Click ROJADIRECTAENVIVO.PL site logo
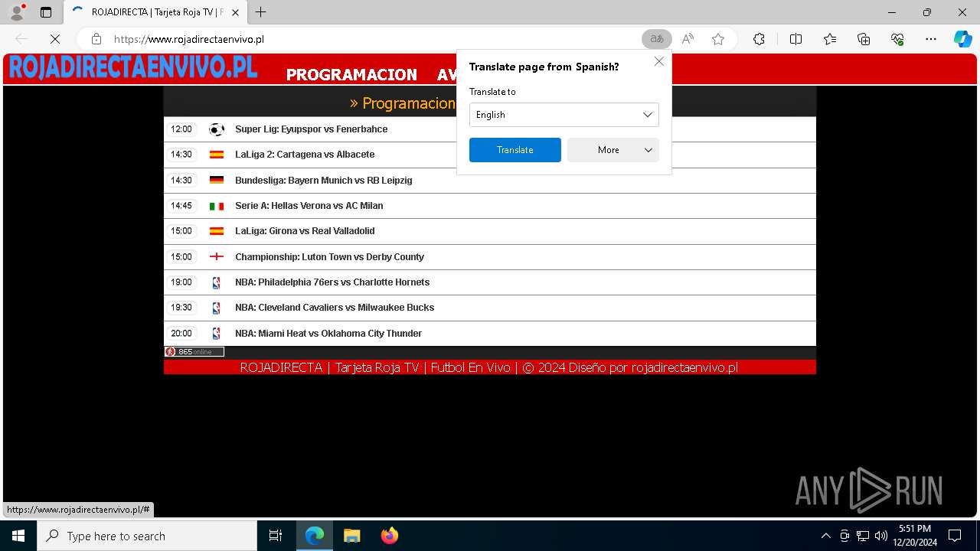Image resolution: width=980 pixels, height=551 pixels. point(132,67)
